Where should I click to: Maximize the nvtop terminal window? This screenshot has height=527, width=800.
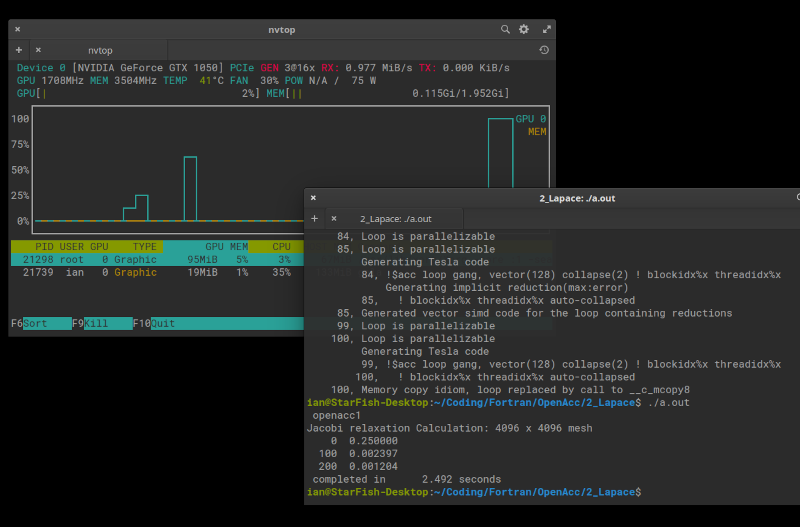546,29
